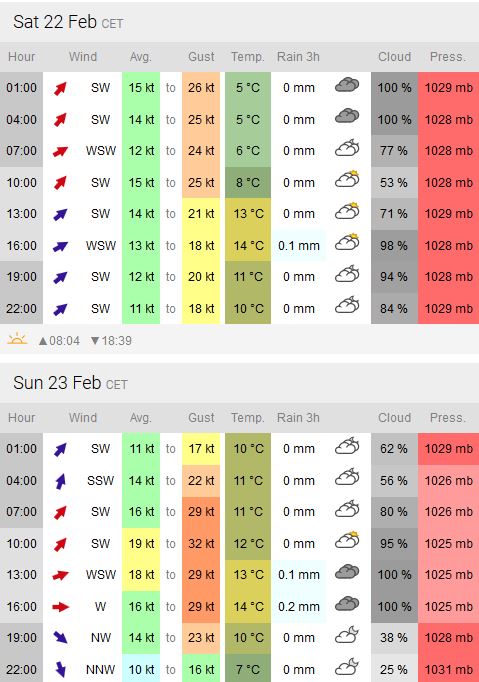Click the blue SSW arrow at Sunday 04:00
Viewport: 479px width, 682px height.
coord(60,481)
